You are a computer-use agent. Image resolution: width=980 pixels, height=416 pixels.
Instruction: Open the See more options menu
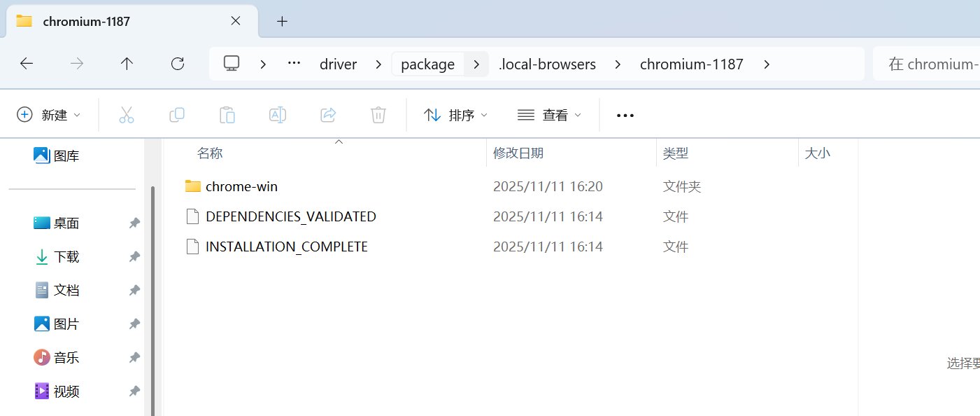(x=625, y=115)
